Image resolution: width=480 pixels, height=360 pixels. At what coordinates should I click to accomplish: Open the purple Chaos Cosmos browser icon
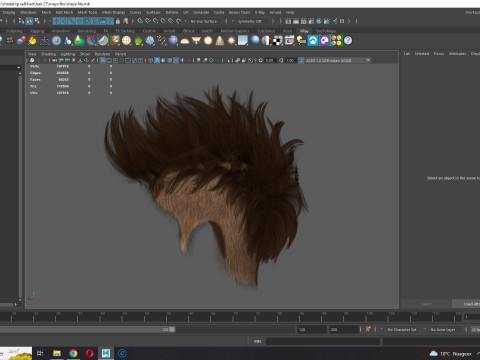324,41
